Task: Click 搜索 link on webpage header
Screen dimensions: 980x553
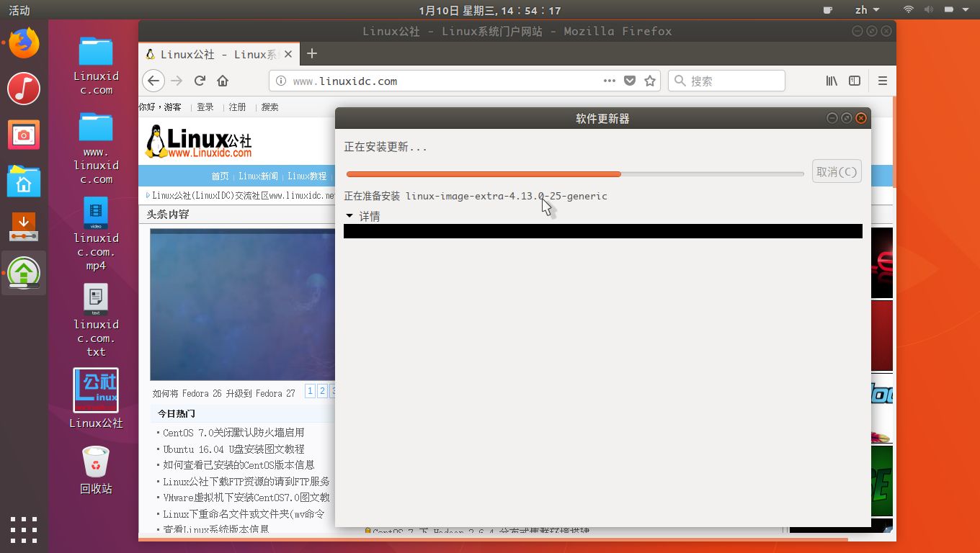Action: pyautogui.click(x=269, y=107)
